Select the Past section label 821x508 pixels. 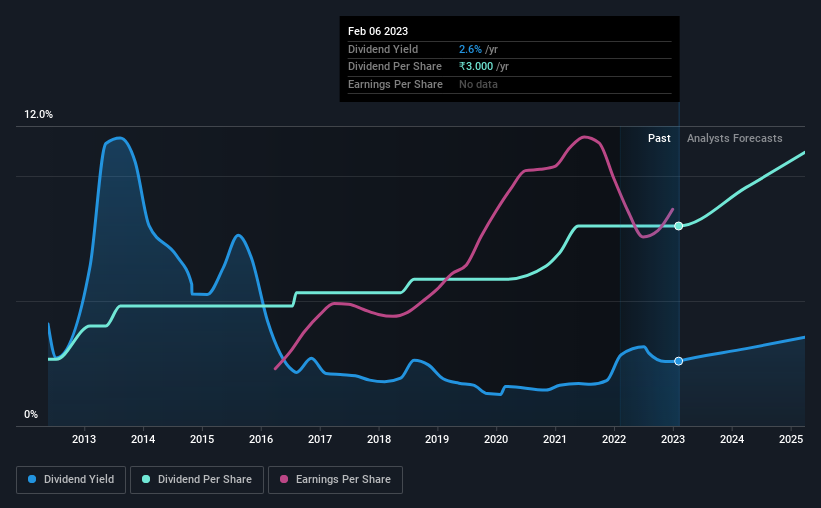[x=659, y=138]
